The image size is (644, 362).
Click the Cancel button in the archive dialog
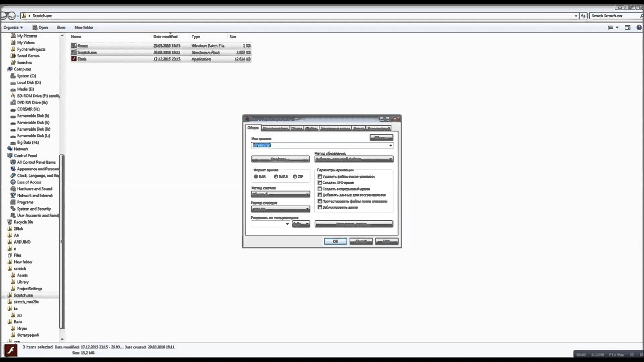coord(361,241)
